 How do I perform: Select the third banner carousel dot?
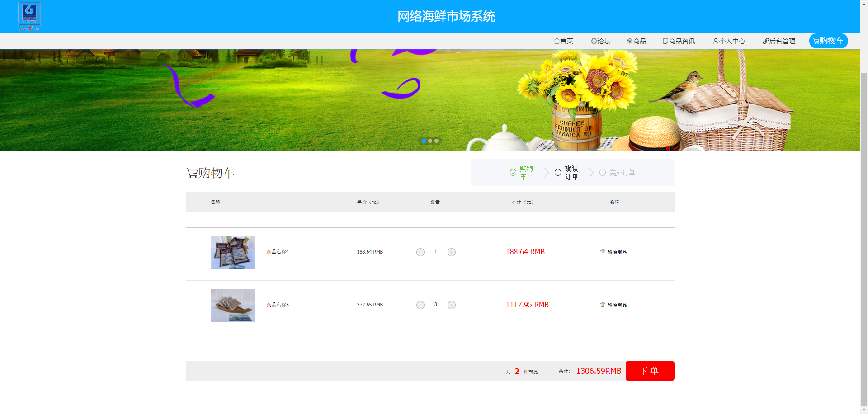point(436,141)
